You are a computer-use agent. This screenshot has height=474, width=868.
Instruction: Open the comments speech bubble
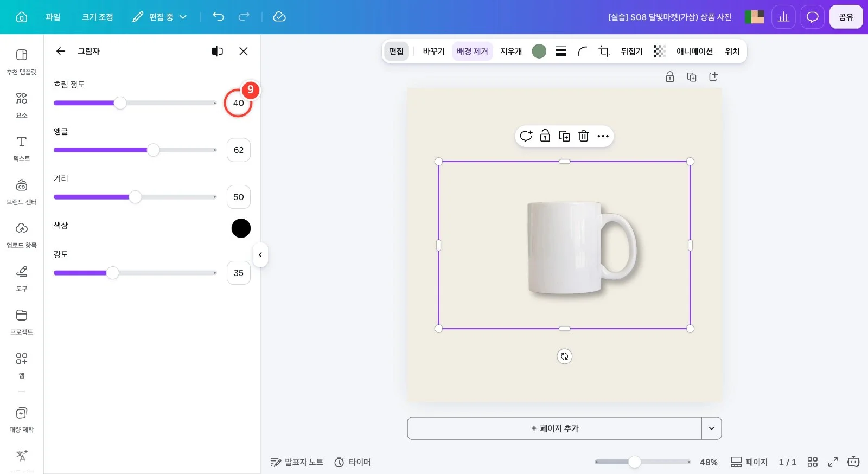click(812, 17)
